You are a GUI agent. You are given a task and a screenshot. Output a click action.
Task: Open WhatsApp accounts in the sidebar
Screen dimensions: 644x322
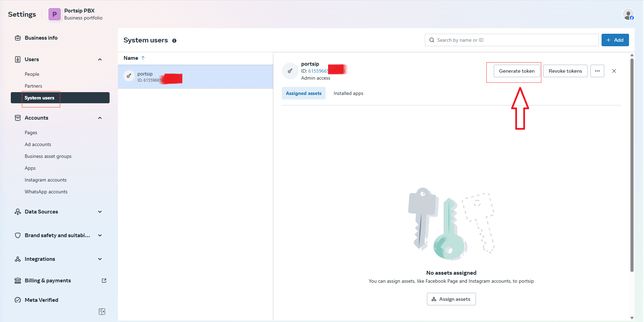click(x=46, y=192)
